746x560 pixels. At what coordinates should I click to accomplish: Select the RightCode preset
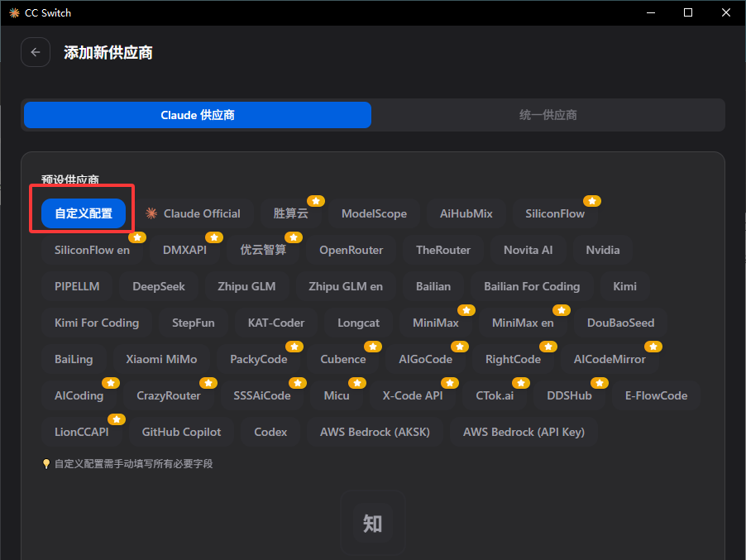513,359
